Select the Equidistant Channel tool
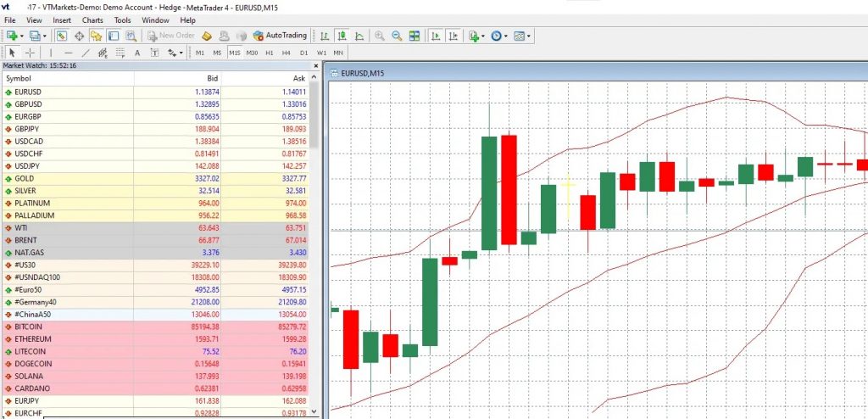 (x=103, y=53)
